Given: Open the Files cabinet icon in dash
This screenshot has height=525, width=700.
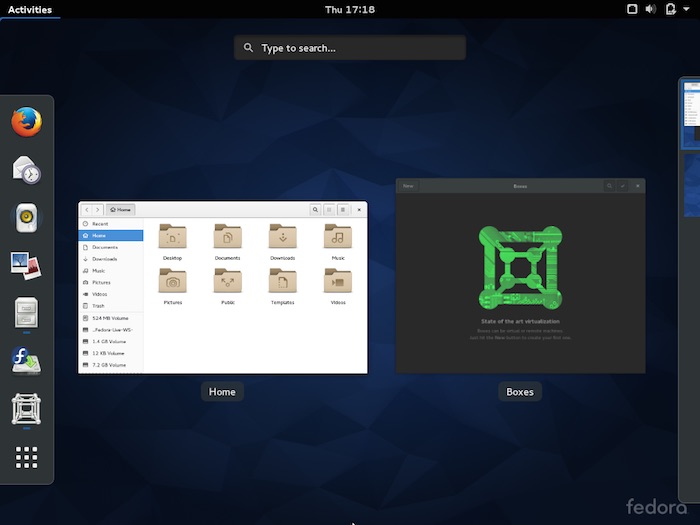Looking at the screenshot, I should click(27, 312).
